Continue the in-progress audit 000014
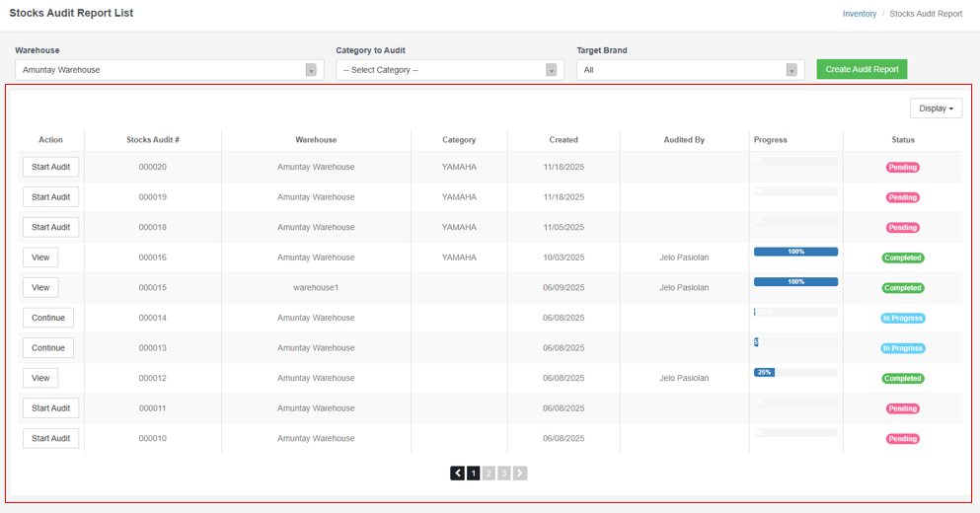Screen dimensions: 980x513 coord(48,318)
